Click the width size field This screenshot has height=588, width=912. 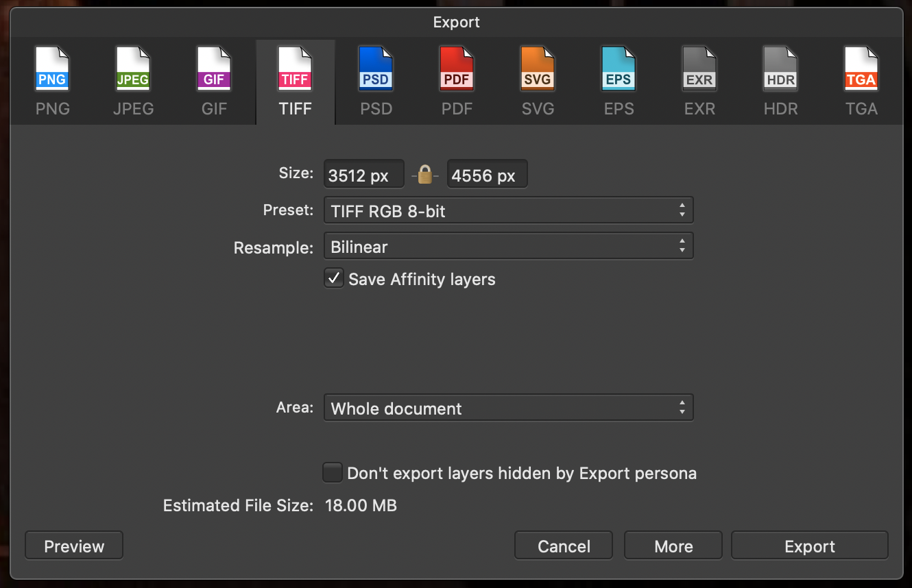(x=363, y=175)
